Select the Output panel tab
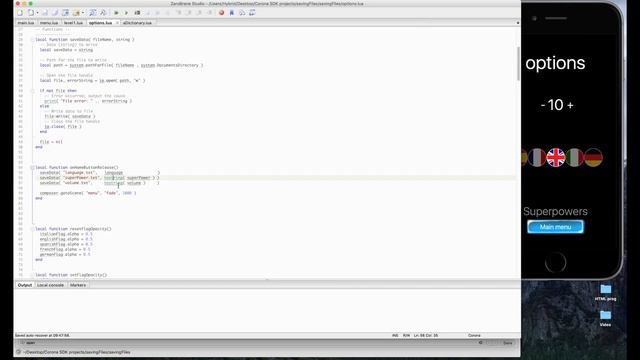Image resolution: width=640 pixels, height=360 pixels. pyautogui.click(x=24, y=285)
